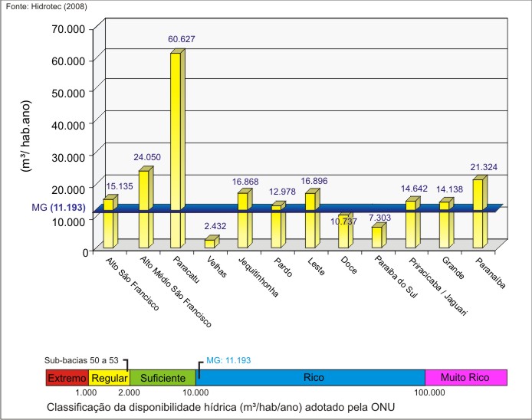The width and height of the screenshot is (532, 420).
Task: Select the short yellow Velhas bar
Action: [x=212, y=241]
